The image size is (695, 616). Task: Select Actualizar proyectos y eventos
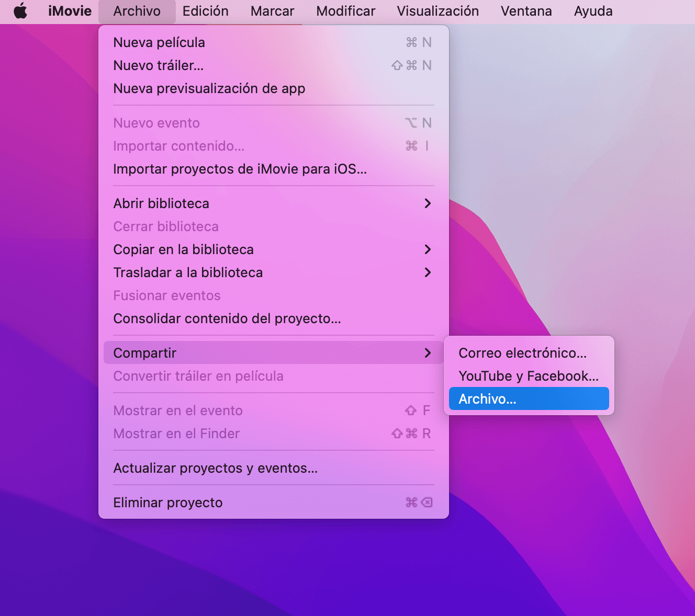pyautogui.click(x=215, y=468)
